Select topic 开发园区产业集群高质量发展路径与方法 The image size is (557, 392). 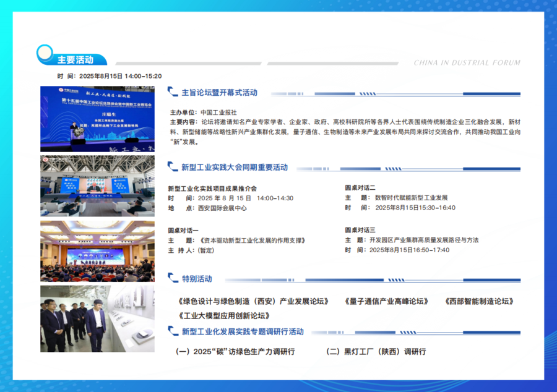424,240
